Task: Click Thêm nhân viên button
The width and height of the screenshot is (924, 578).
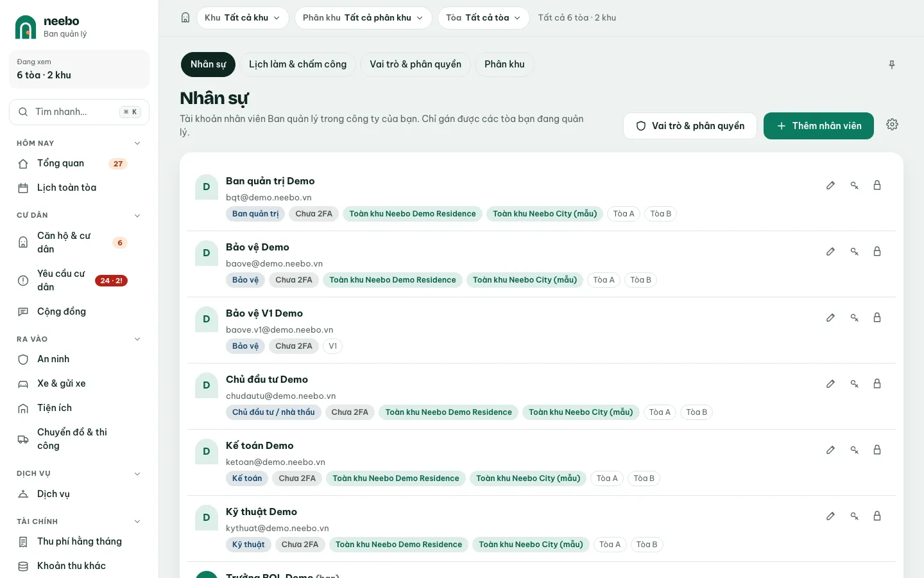Action: pos(819,126)
